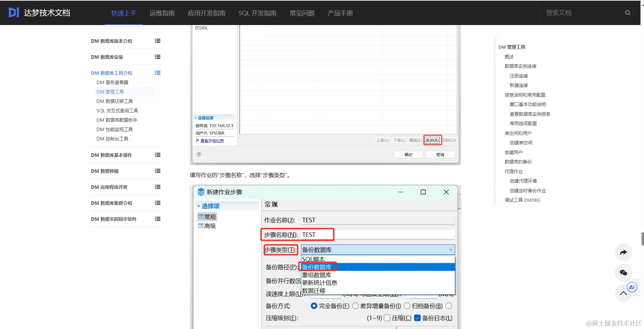
Task: Open the 应用开发指南 tab
Action: pyautogui.click(x=207, y=13)
